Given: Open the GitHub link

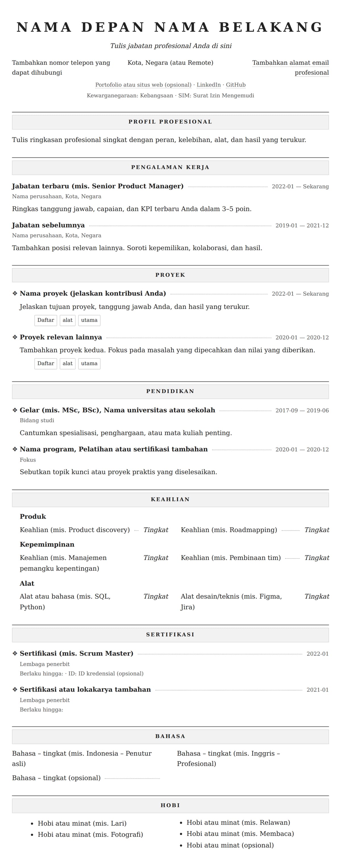Looking at the screenshot, I should tap(235, 85).
